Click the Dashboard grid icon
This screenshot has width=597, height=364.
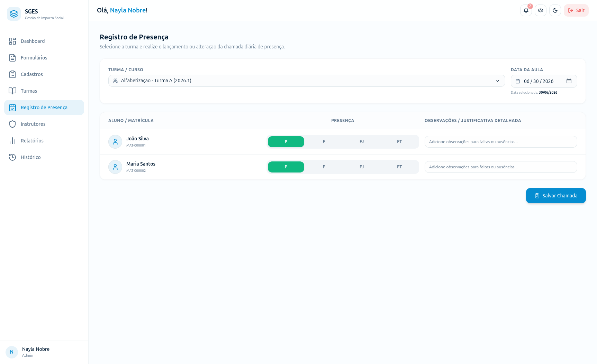tap(12, 41)
